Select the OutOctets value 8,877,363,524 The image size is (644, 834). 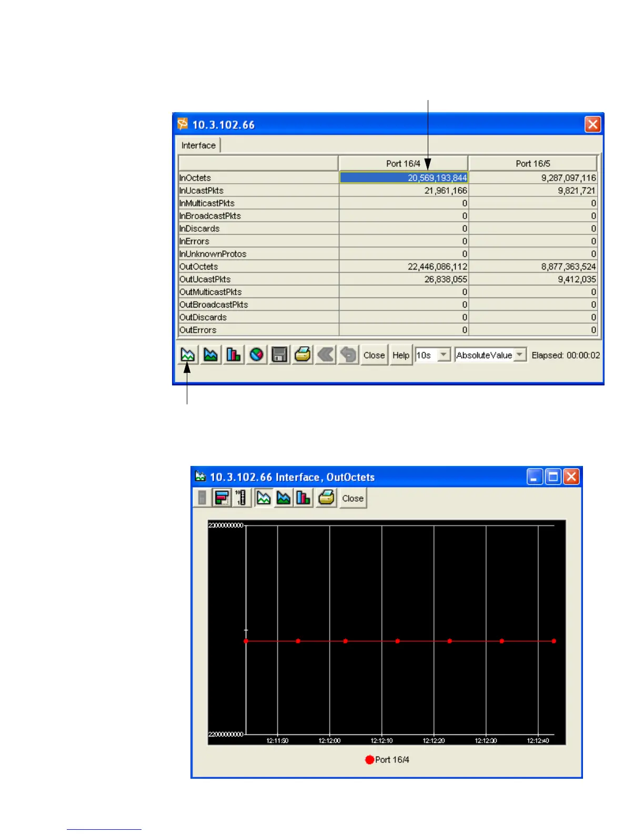coord(533,266)
